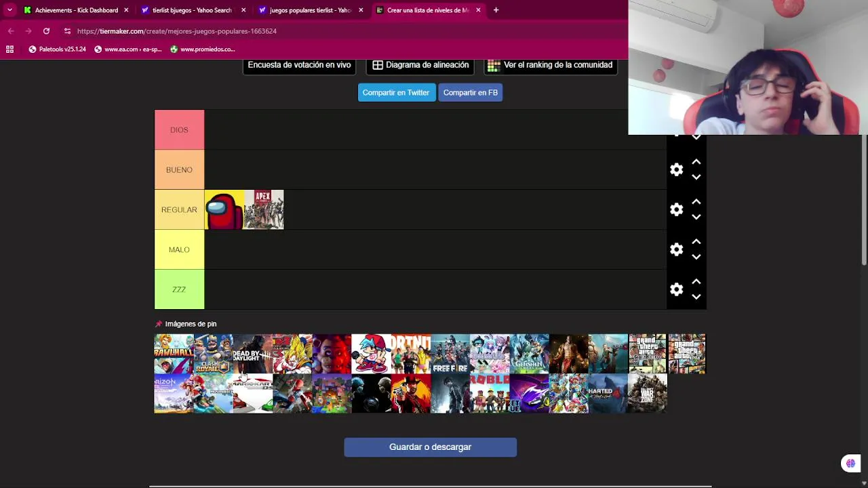The height and width of the screenshot is (488, 868).
Task: Go forward in browser history
Action: 28,31
